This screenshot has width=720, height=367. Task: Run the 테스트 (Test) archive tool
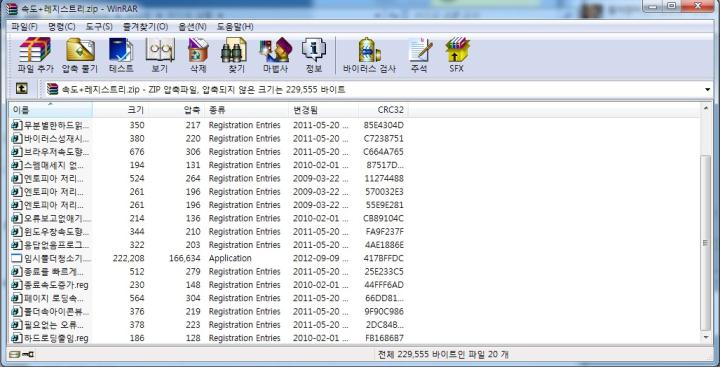point(121,55)
